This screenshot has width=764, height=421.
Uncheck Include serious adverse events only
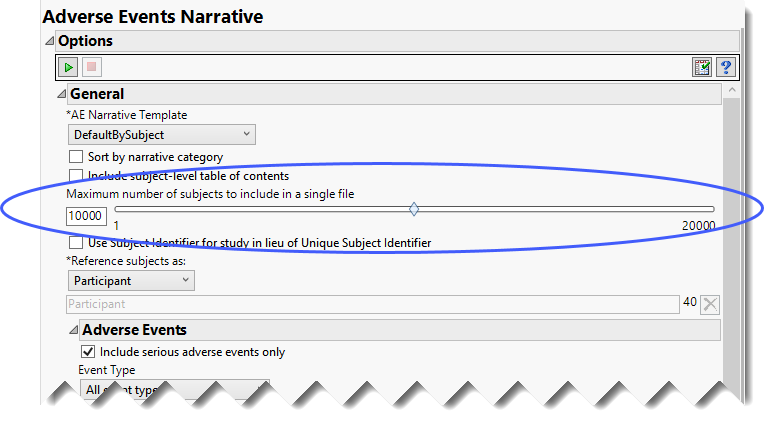(x=87, y=352)
